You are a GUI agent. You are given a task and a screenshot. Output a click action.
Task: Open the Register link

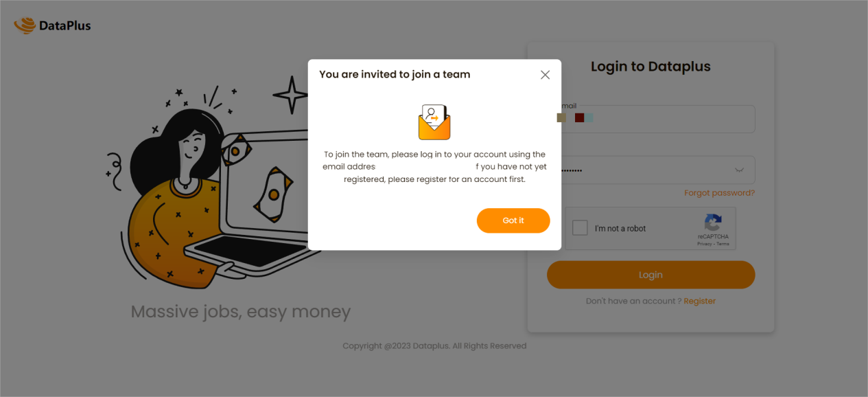699,301
